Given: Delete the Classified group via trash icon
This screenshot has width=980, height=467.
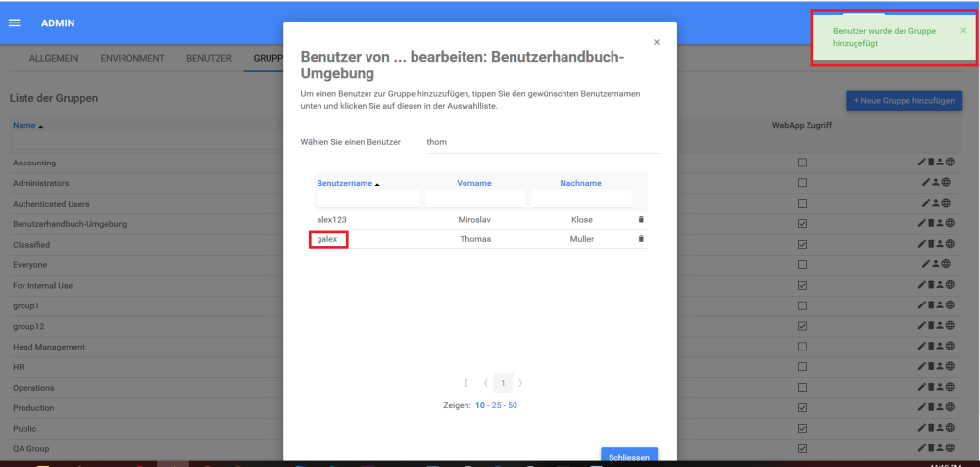Looking at the screenshot, I should [930, 244].
